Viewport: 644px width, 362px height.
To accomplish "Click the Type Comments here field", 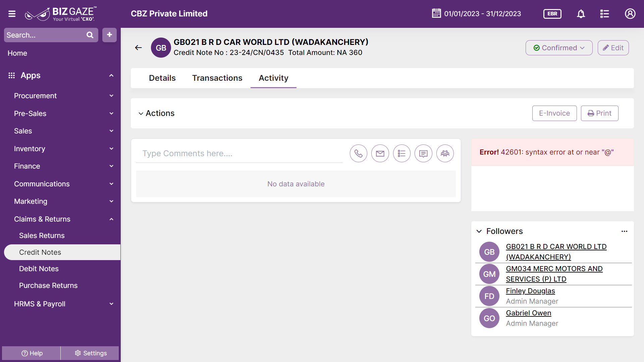I will click(x=239, y=154).
